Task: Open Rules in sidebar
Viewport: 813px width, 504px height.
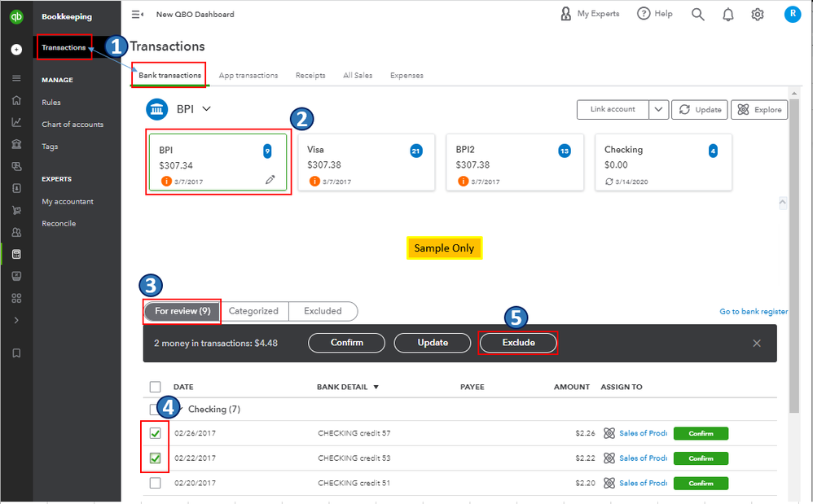Action: click(x=51, y=103)
